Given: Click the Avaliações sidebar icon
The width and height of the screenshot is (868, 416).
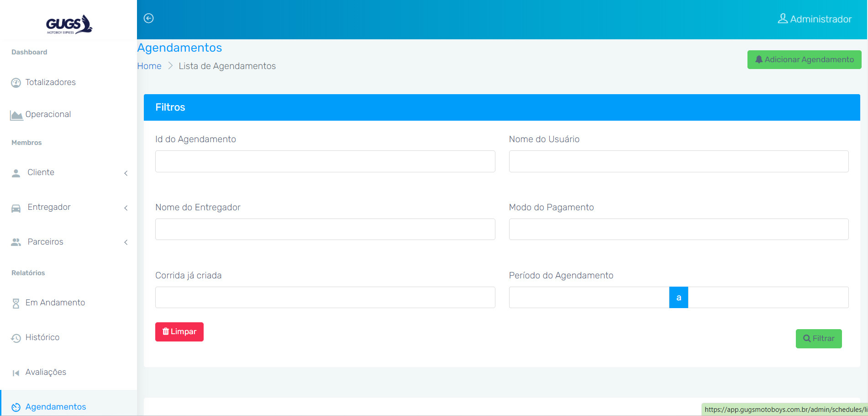Looking at the screenshot, I should pyautogui.click(x=16, y=373).
